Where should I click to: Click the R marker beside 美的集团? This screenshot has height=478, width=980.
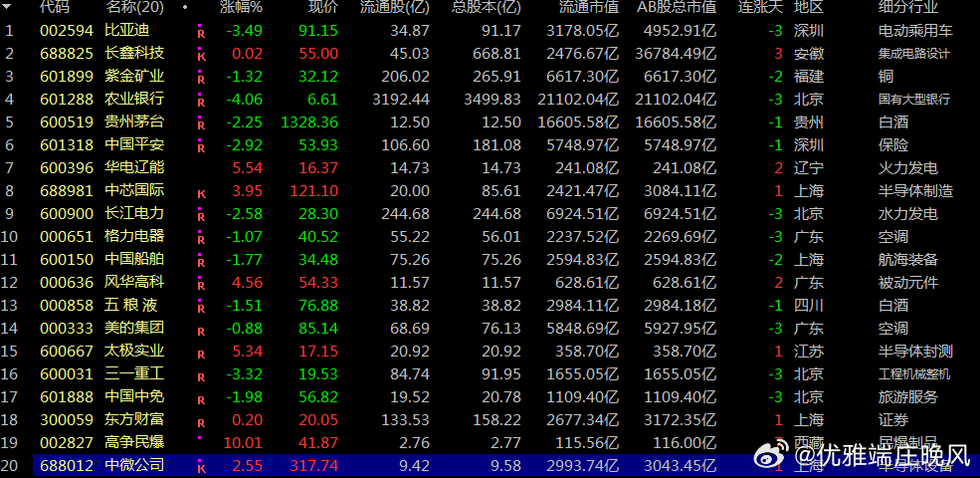pyautogui.click(x=201, y=332)
